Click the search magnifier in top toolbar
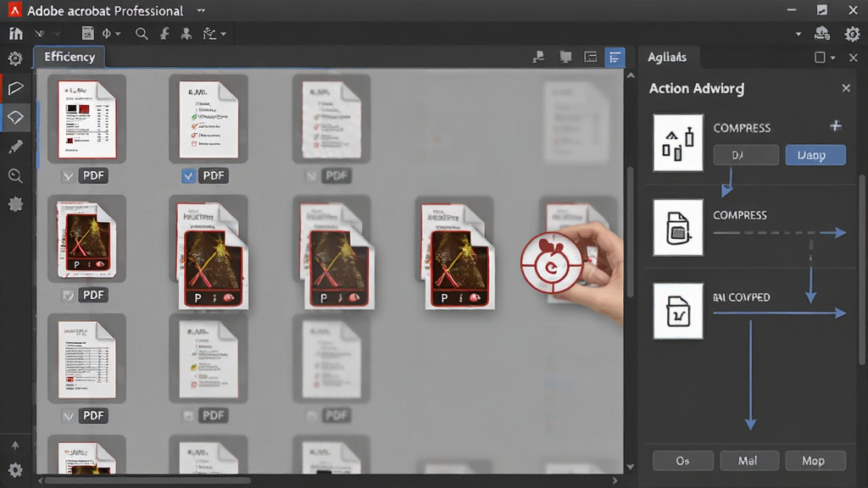This screenshot has height=488, width=868. 142,34
